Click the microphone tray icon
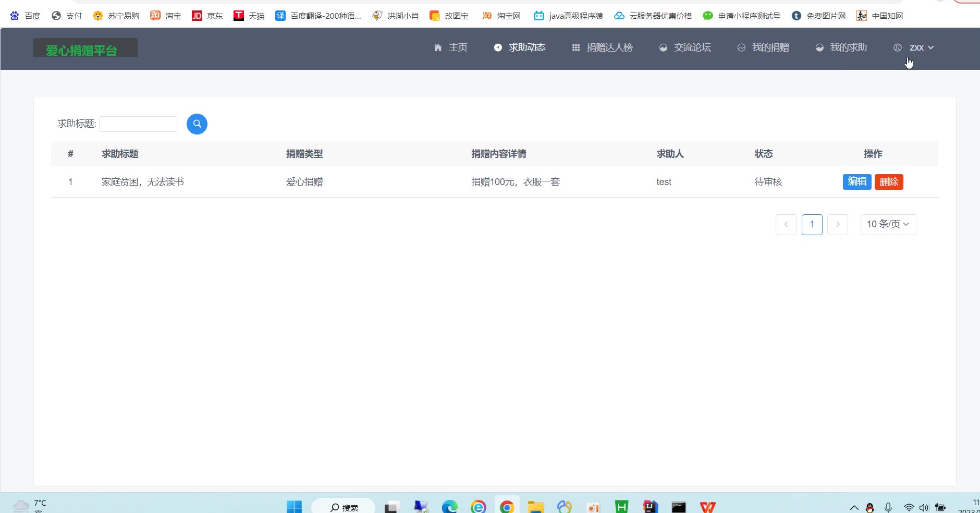 point(888,508)
